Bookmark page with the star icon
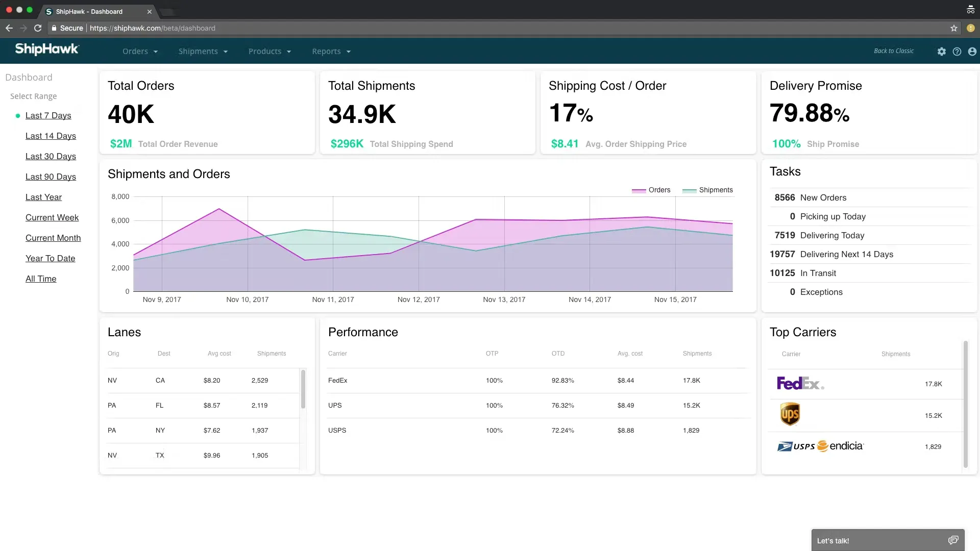Viewport: 980px width, 551px height. pyautogui.click(x=954, y=28)
